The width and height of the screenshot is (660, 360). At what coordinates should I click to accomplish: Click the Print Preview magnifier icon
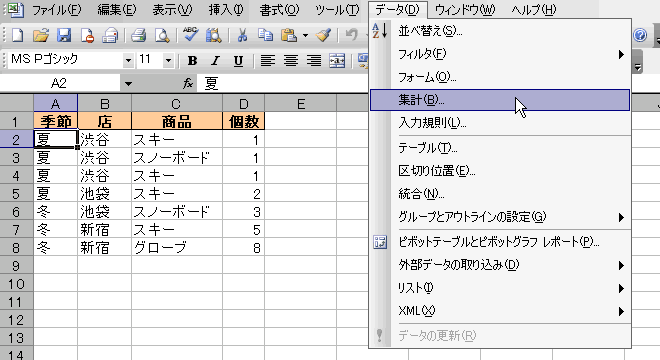pos(162,35)
